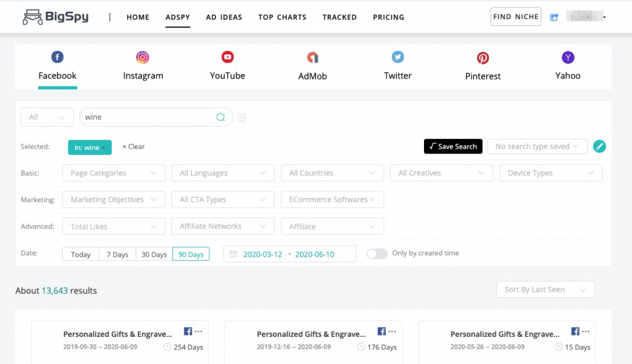The height and width of the screenshot is (364, 632).
Task: Open the three-dot menu on the 15 Days card
Action: click(586, 331)
